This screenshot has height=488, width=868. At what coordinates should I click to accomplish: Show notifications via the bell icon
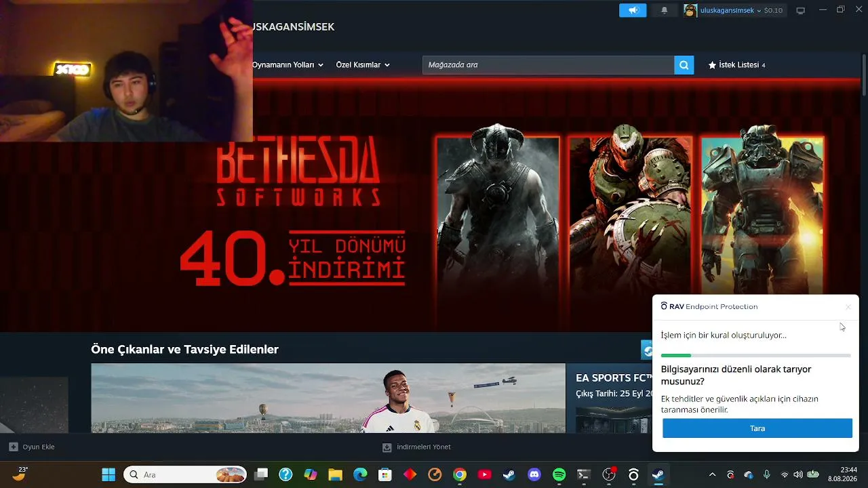pyautogui.click(x=665, y=10)
